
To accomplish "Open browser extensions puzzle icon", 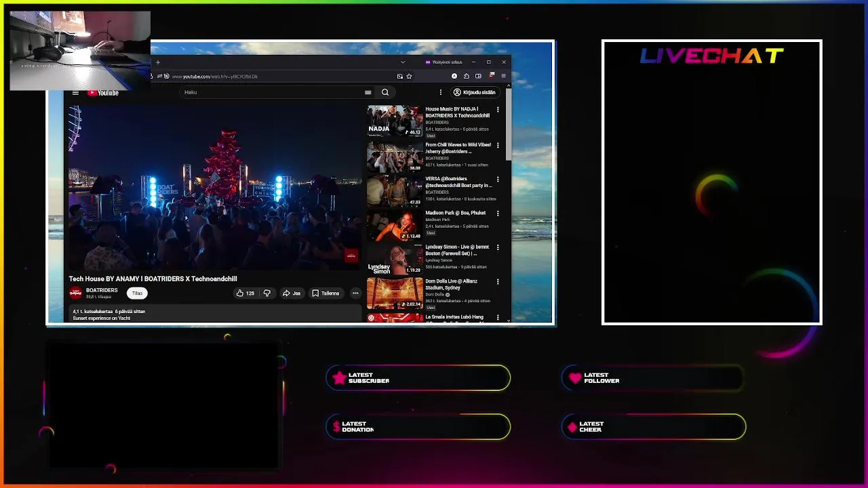I will pyautogui.click(x=466, y=76).
